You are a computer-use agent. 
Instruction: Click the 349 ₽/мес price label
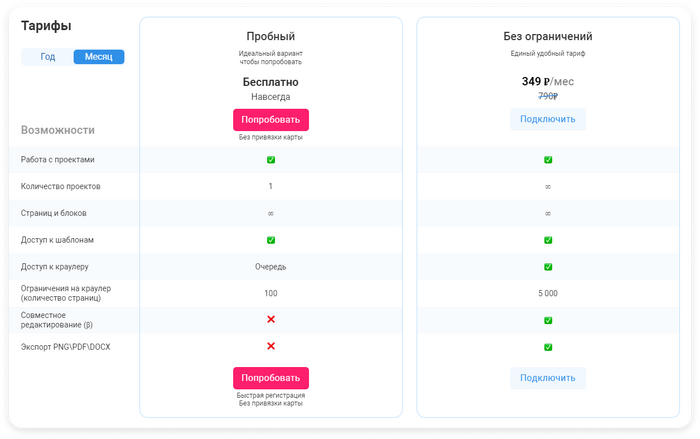tap(548, 81)
